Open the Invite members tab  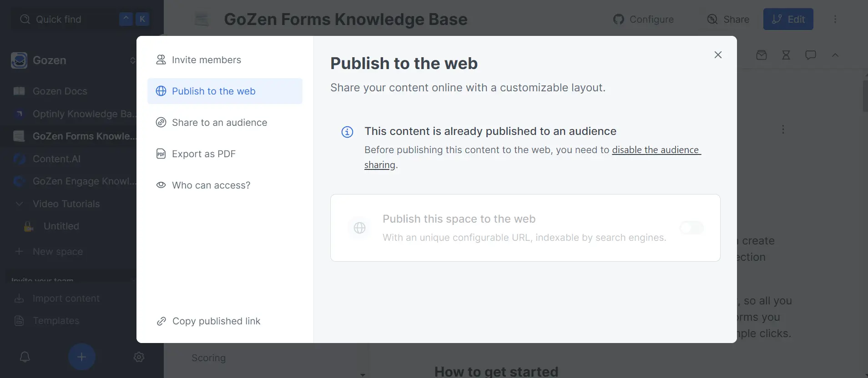[x=206, y=60]
